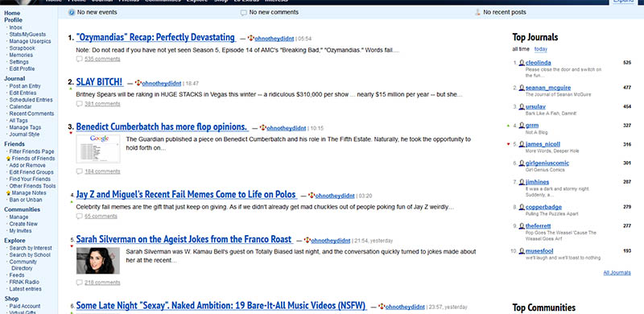644x314 pixels.
Task: Open Jay Z and Miguel's Recent Fail Memes post
Action: (186, 194)
